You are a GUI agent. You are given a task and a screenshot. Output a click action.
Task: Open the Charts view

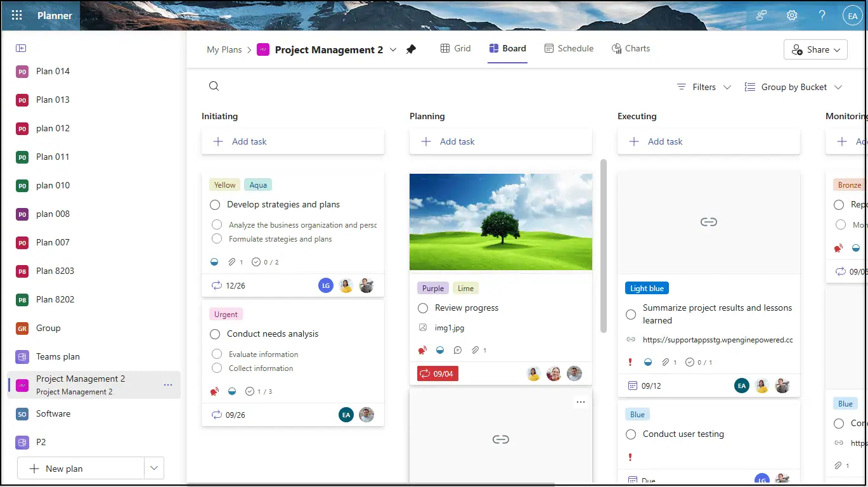tap(631, 48)
